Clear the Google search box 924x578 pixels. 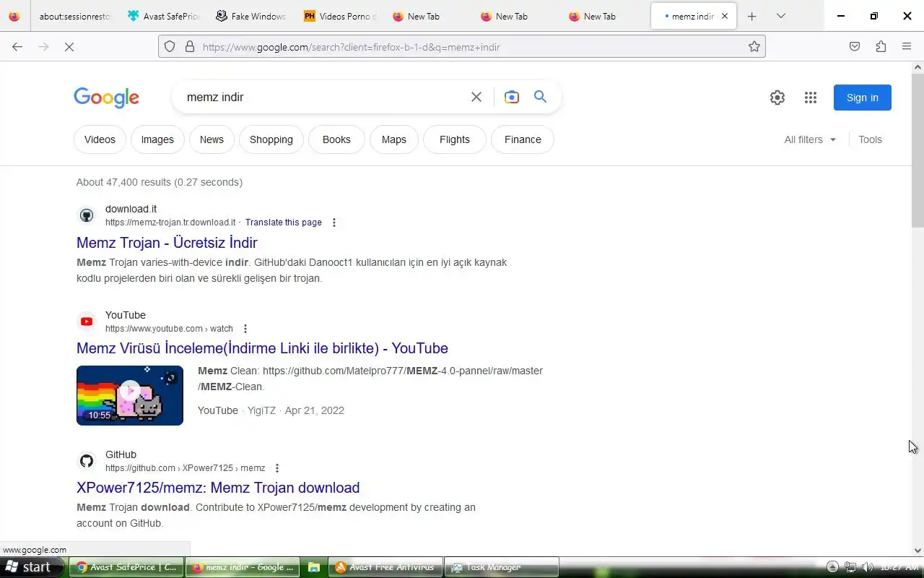[x=476, y=97]
